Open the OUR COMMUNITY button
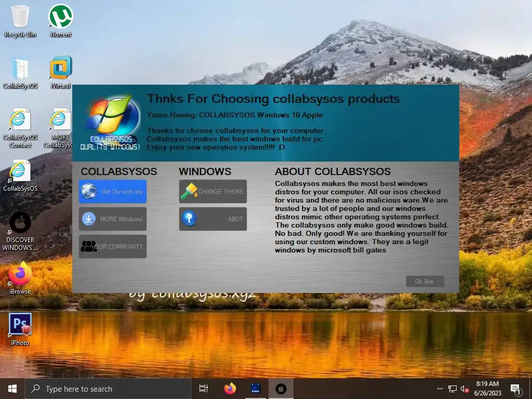Viewport: 532px width, 399px height. pyautogui.click(x=113, y=246)
